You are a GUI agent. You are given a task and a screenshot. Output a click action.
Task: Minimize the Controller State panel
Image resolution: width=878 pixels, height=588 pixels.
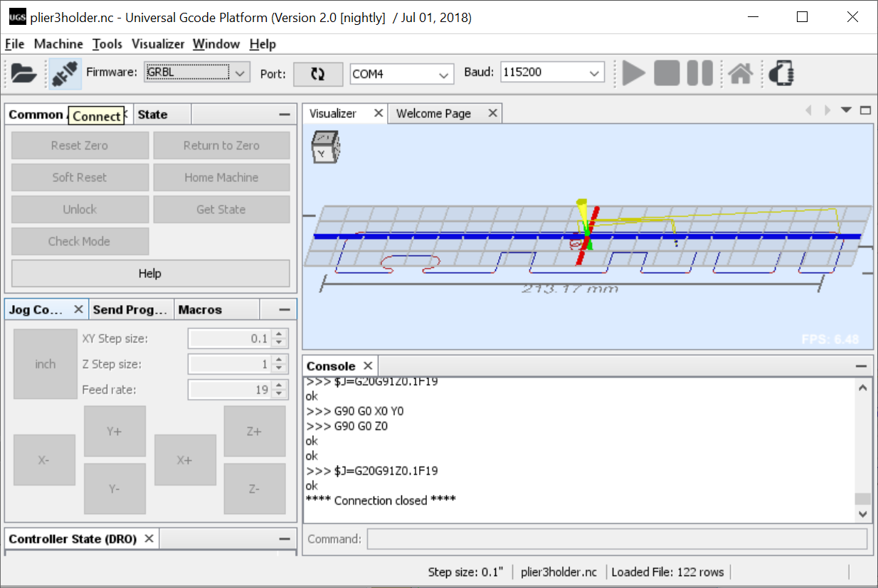[285, 539]
